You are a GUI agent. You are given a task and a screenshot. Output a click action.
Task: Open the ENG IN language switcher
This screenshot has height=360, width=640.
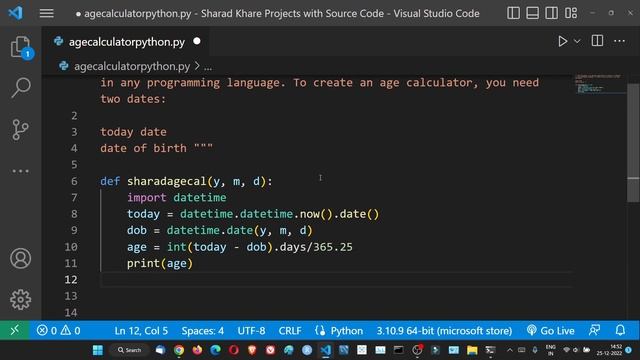[551, 350]
